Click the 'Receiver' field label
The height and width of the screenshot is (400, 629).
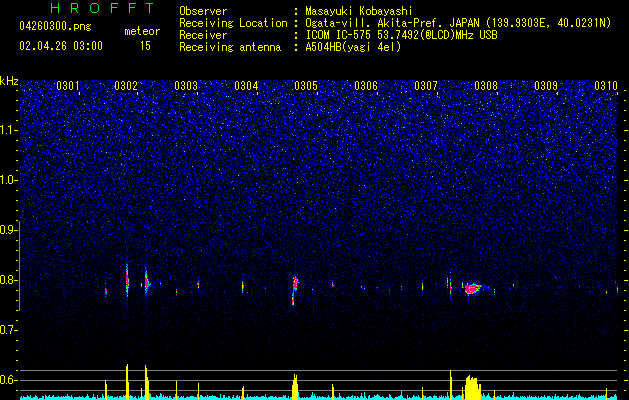click(x=203, y=35)
